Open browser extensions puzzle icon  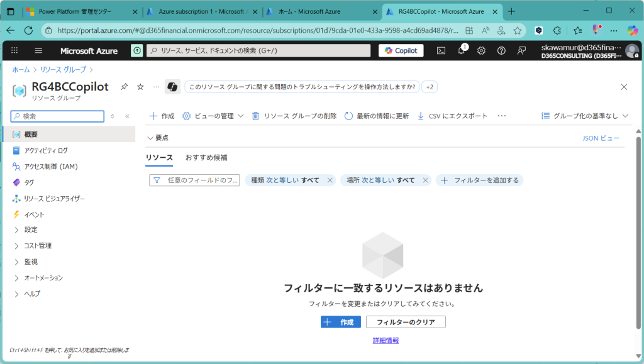[557, 30]
